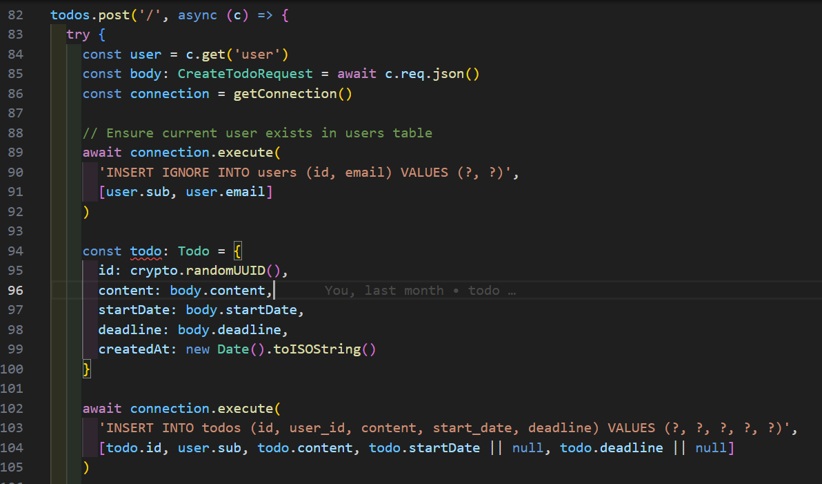This screenshot has width=822, height=484.
Task: Click line number 96 in the gutter
Action: click(x=15, y=291)
